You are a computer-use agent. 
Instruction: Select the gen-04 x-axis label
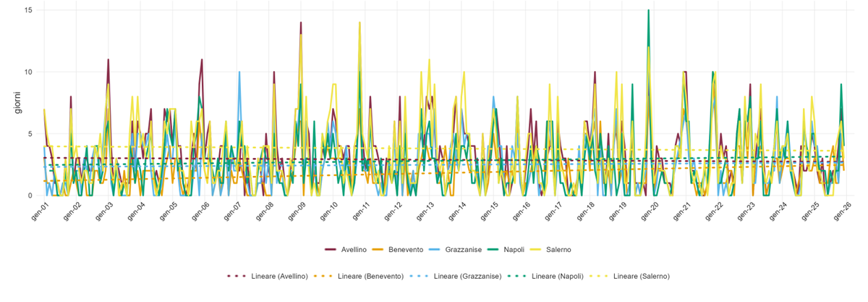[x=137, y=211]
